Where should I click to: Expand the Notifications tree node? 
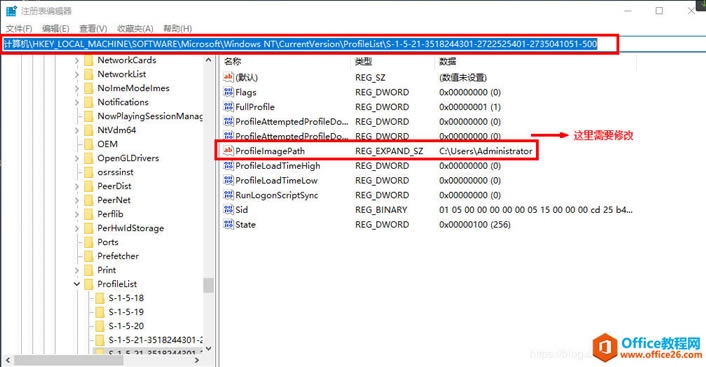pyautogui.click(x=77, y=102)
